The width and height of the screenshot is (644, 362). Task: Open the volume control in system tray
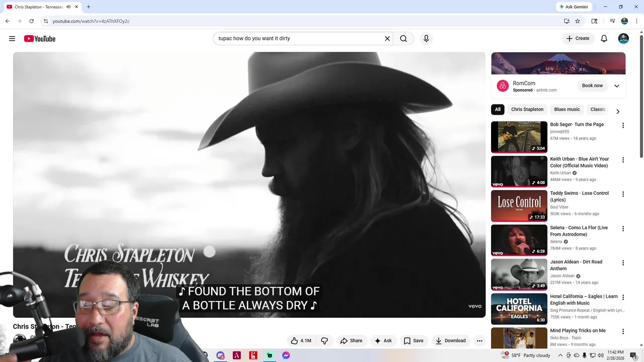point(600,355)
